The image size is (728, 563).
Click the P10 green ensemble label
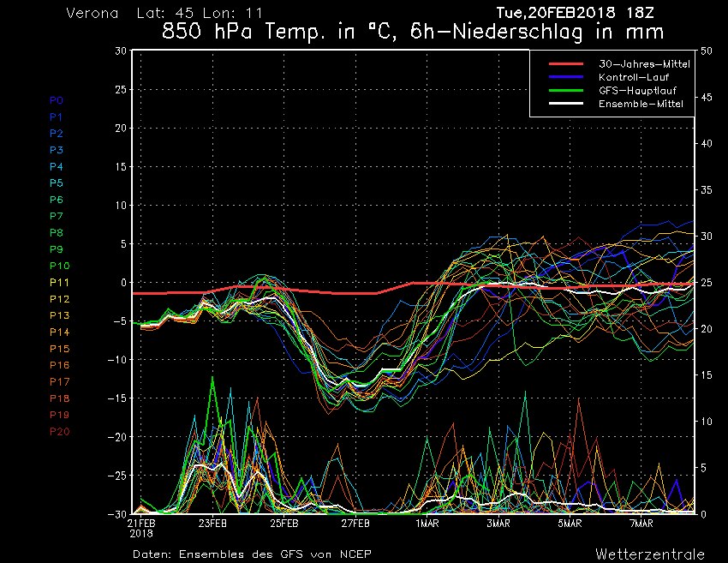[x=59, y=266]
